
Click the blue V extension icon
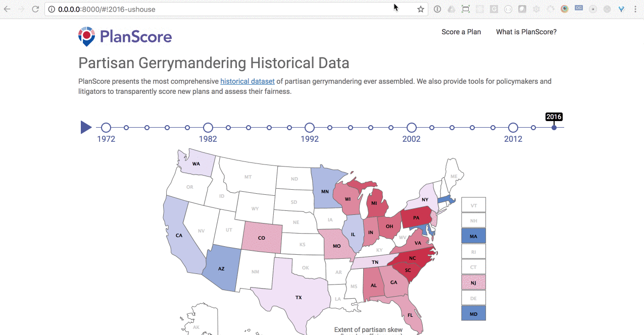621,9
